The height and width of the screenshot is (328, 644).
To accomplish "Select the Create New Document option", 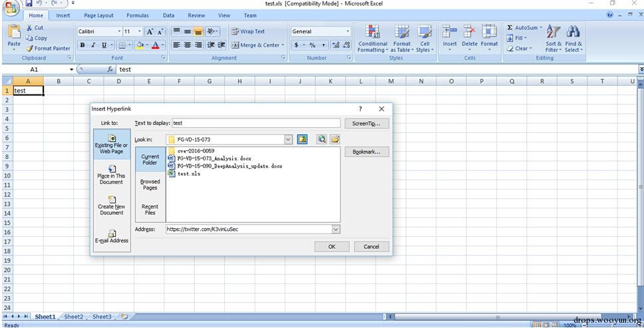I will coord(112,206).
